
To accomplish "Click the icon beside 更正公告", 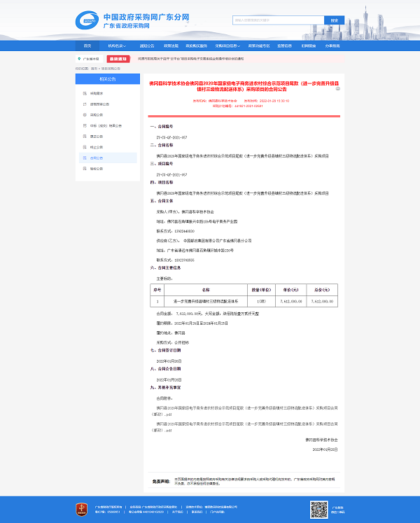I will 85,137.
